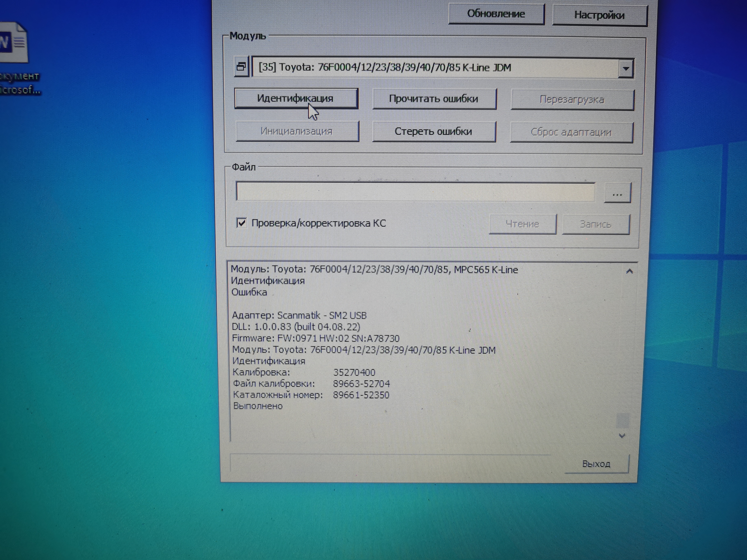Click Прочитать ошибки button
This screenshot has width=747, height=560.
[x=434, y=99]
